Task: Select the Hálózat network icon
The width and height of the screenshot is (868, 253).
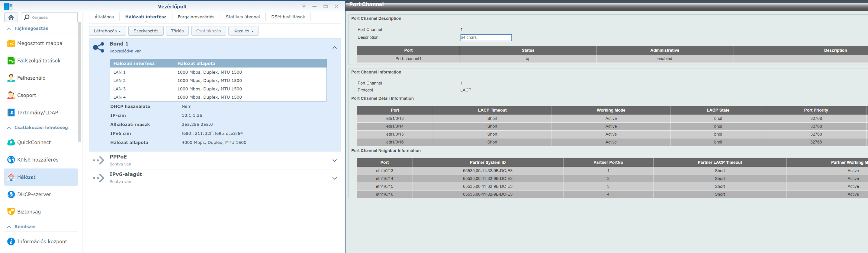Action: [11, 177]
